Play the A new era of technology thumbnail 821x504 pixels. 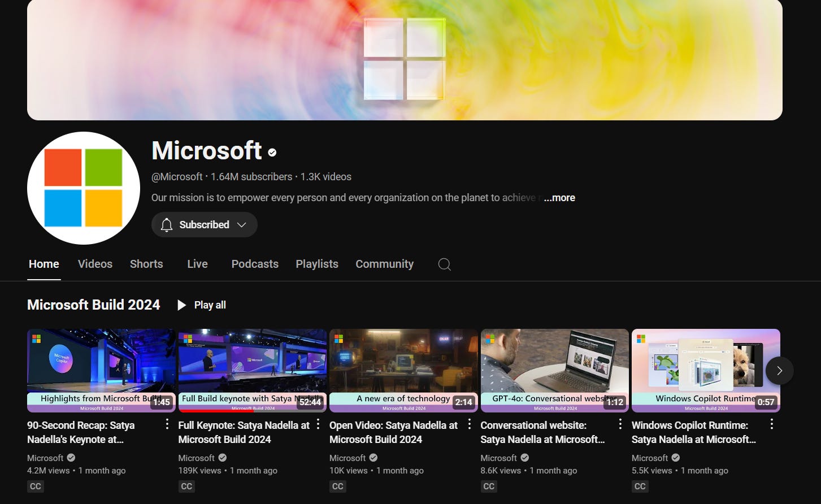point(403,371)
